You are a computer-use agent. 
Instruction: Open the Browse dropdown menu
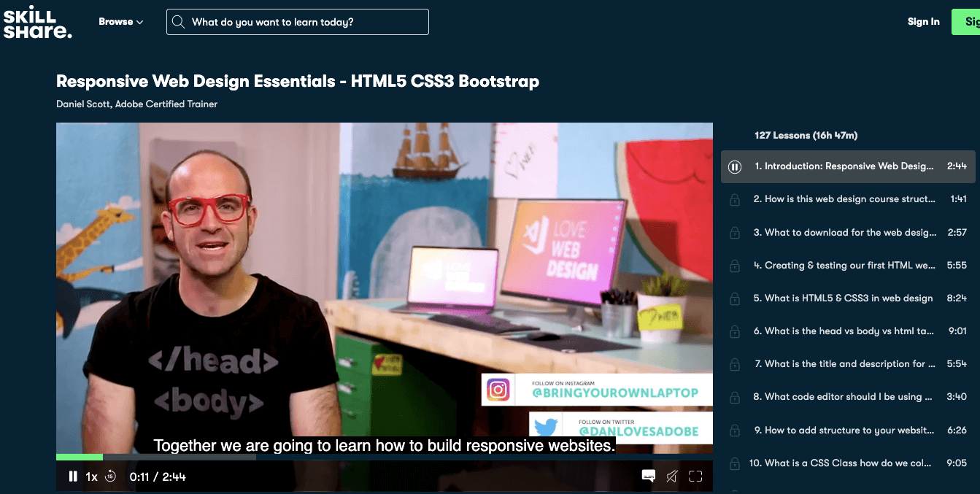[121, 22]
